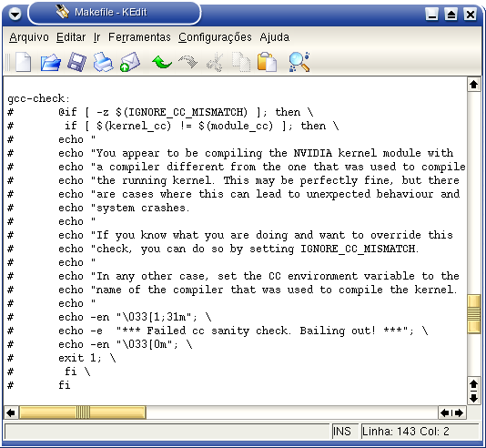
Task: Click the vertical scrollbar's bottom up arrow
Action: [x=473, y=384]
